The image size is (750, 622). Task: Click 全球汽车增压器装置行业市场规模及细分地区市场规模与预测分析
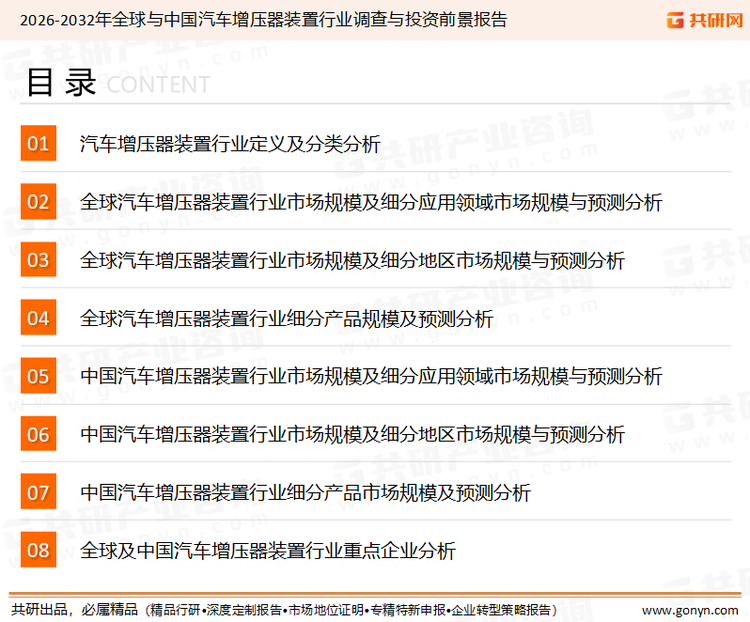pos(353,260)
